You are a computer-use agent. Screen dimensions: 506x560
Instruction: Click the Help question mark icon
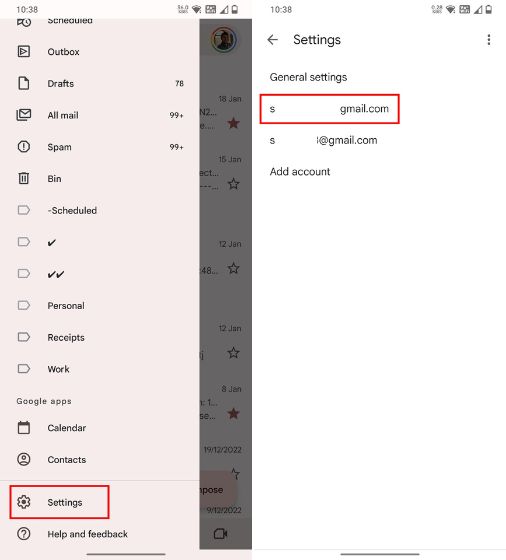pyautogui.click(x=24, y=534)
